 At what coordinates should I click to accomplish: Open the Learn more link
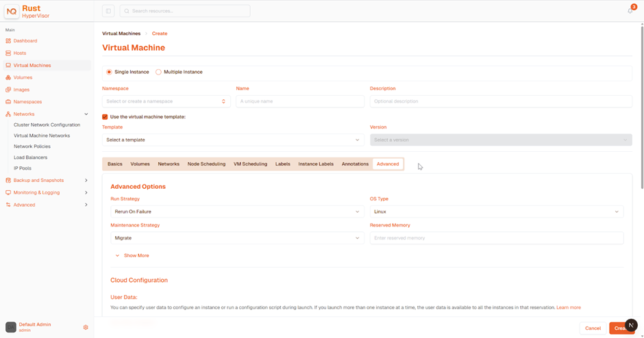click(x=569, y=307)
